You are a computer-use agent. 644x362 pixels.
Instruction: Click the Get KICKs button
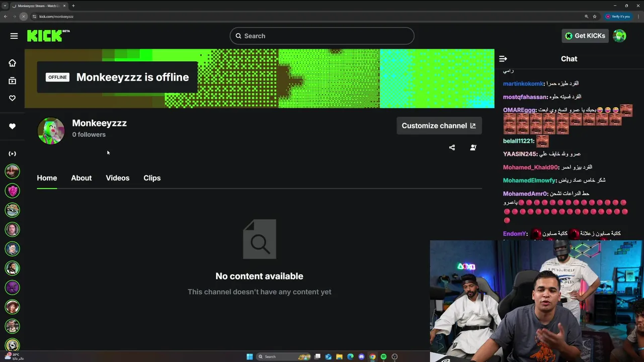click(x=585, y=36)
